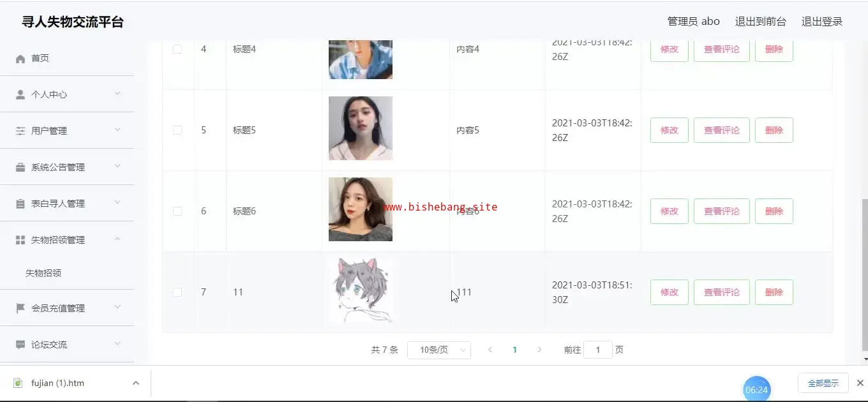Click the 前往 page number input field
868x402 pixels.
coord(598,350)
